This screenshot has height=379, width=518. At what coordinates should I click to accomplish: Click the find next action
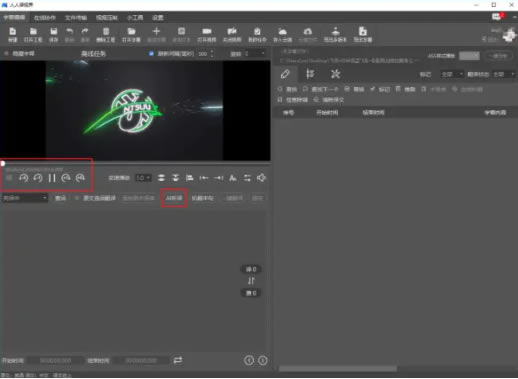tap(321, 89)
